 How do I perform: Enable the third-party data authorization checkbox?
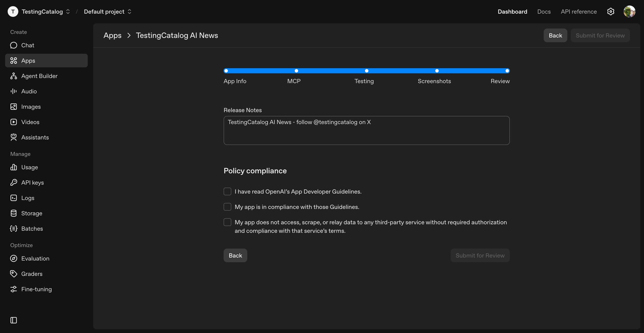point(227,222)
